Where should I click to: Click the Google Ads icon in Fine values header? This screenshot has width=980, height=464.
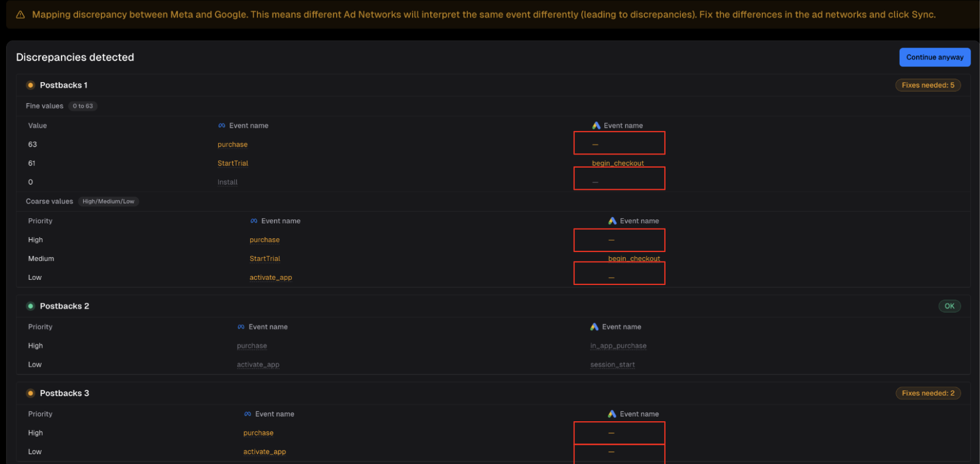point(596,126)
